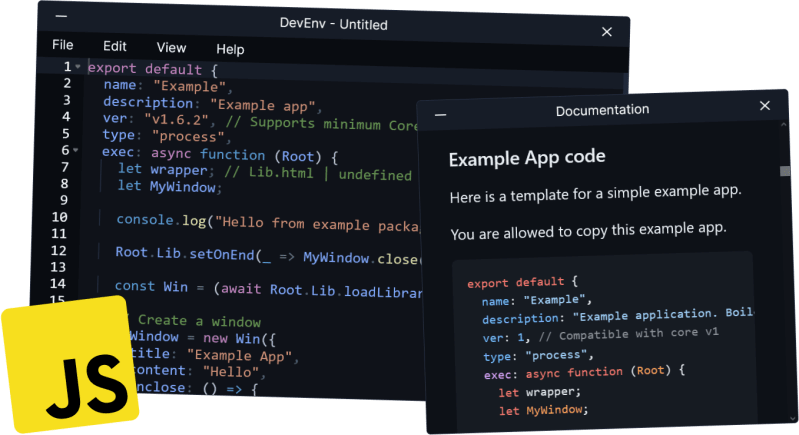The width and height of the screenshot is (799, 435).
Task: Click the "Example App code" heading
Action: (x=527, y=158)
